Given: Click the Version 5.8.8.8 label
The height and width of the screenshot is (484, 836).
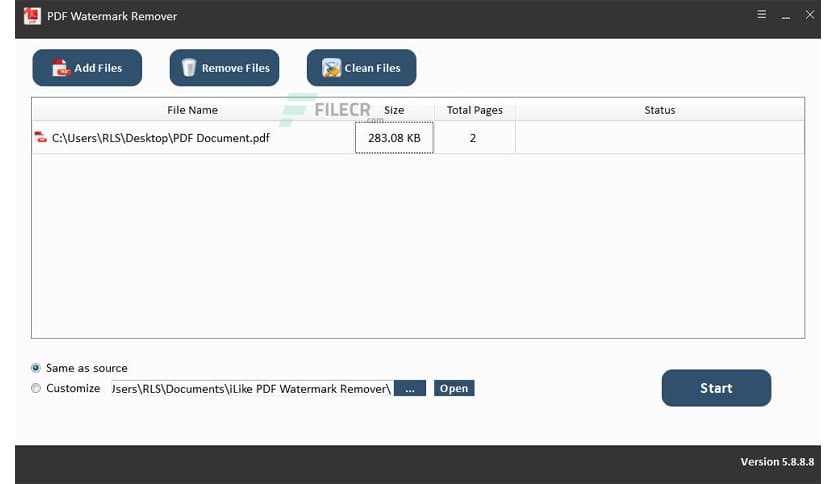Looking at the screenshot, I should coord(777,462).
